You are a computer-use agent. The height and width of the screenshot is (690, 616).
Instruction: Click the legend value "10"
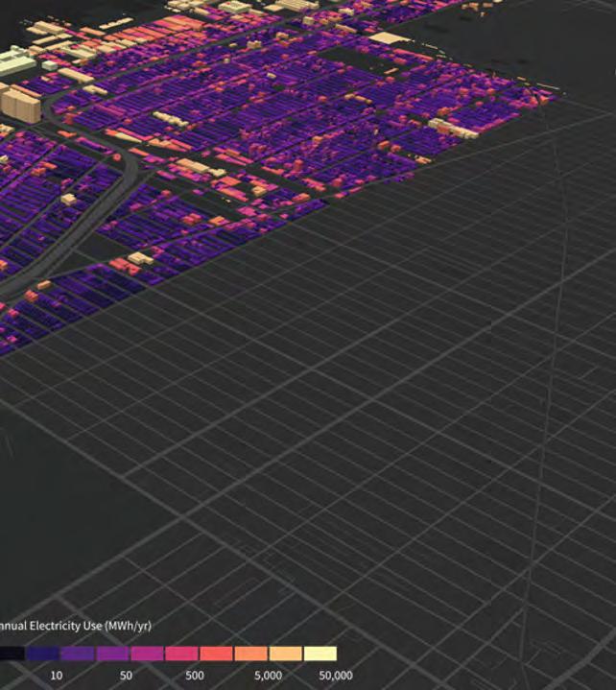tap(57, 676)
